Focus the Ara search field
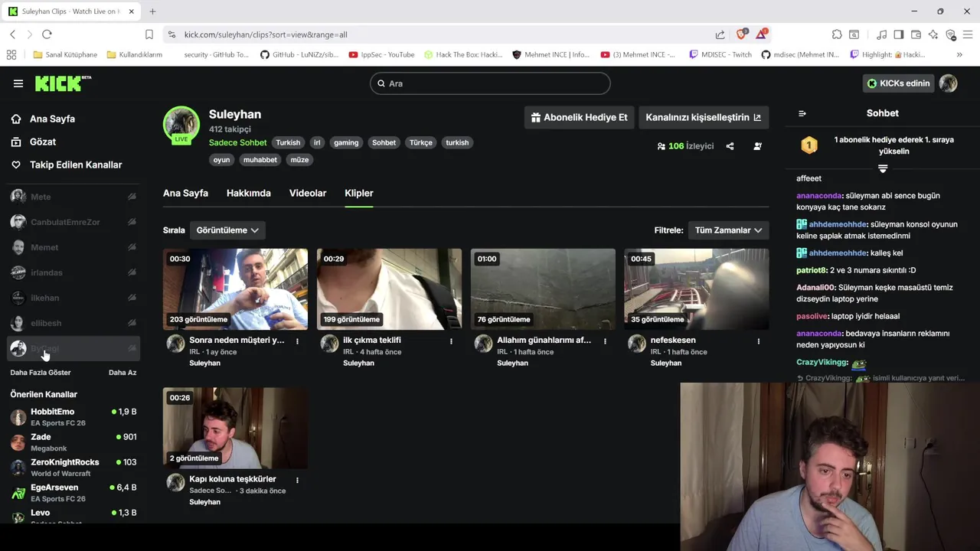 coord(490,83)
